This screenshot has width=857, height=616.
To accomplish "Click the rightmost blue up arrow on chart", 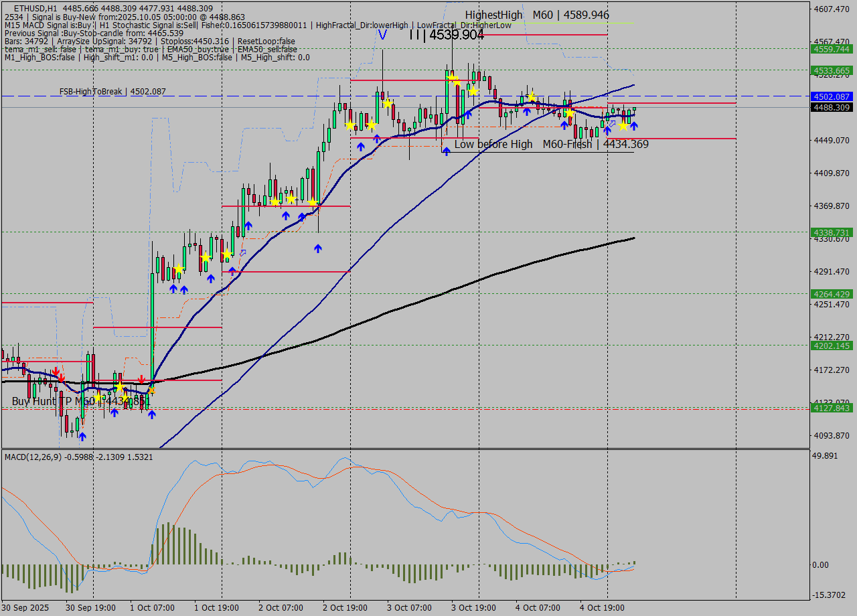I will tap(633, 125).
